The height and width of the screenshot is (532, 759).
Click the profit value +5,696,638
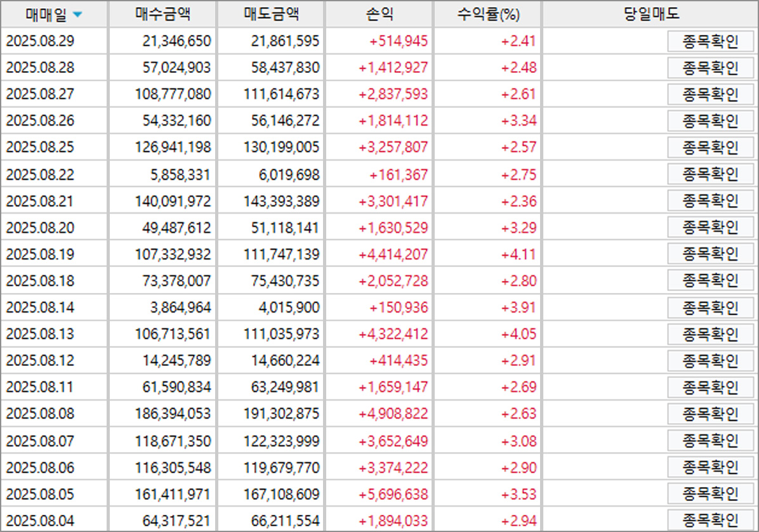393,495
